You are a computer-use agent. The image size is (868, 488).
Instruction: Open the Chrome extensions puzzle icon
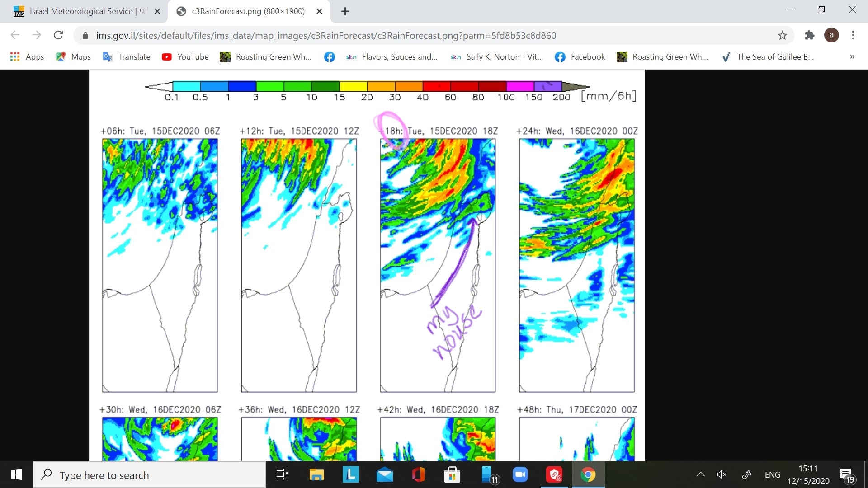pyautogui.click(x=809, y=35)
